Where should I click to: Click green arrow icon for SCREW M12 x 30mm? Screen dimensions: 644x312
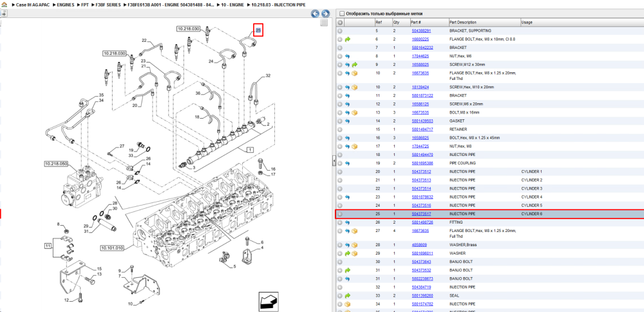tap(354, 64)
